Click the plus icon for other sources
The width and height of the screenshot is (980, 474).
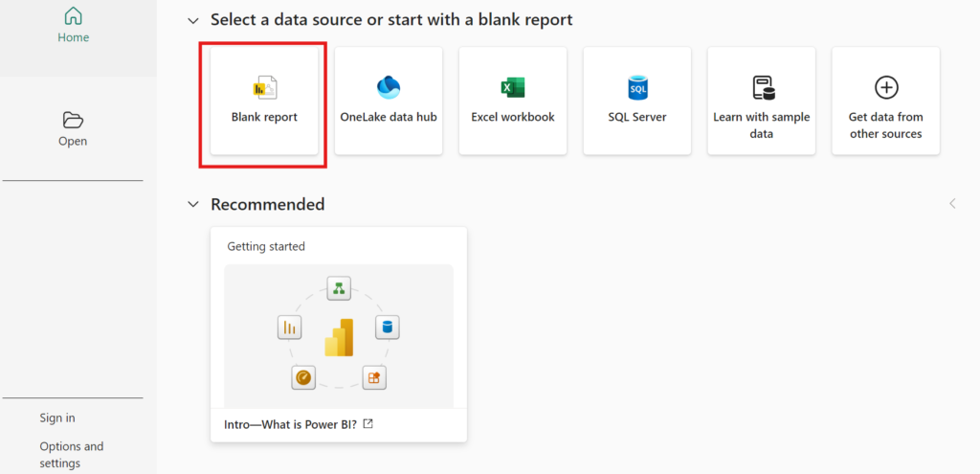[x=886, y=87]
